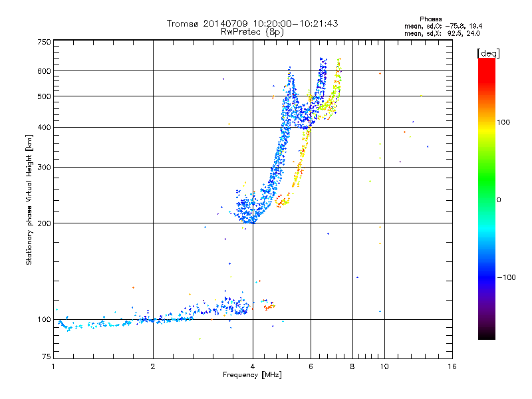Click the y-axis tick label '600'

pos(45,71)
